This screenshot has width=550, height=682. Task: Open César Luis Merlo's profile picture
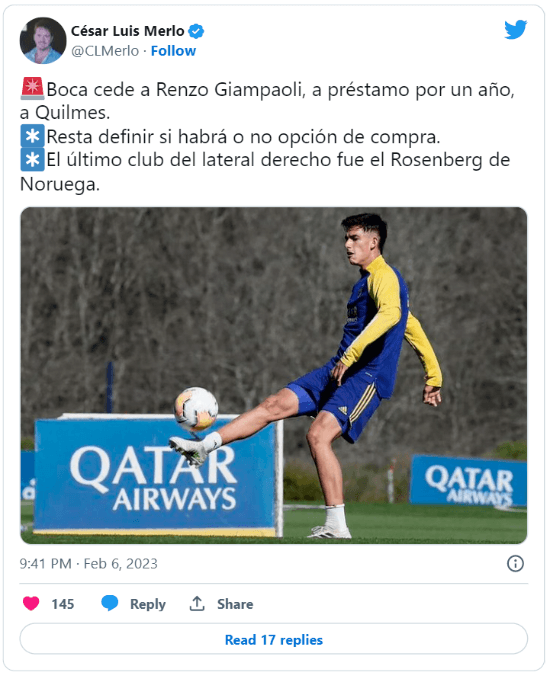click(x=43, y=40)
